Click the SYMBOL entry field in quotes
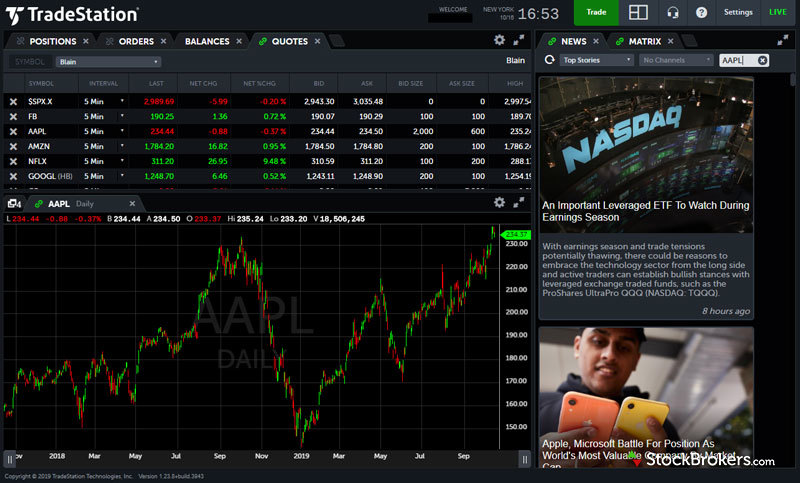The image size is (800, 483). point(30,62)
